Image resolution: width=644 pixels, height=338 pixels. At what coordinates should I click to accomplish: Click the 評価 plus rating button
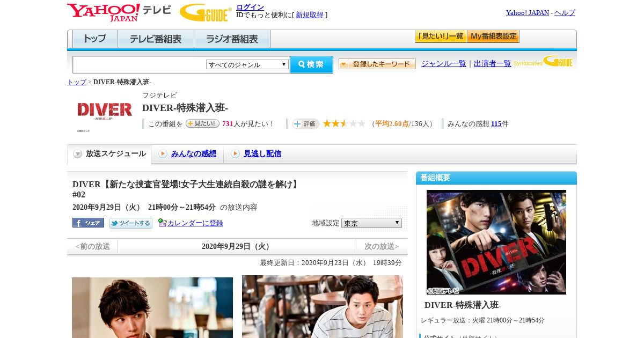point(305,124)
